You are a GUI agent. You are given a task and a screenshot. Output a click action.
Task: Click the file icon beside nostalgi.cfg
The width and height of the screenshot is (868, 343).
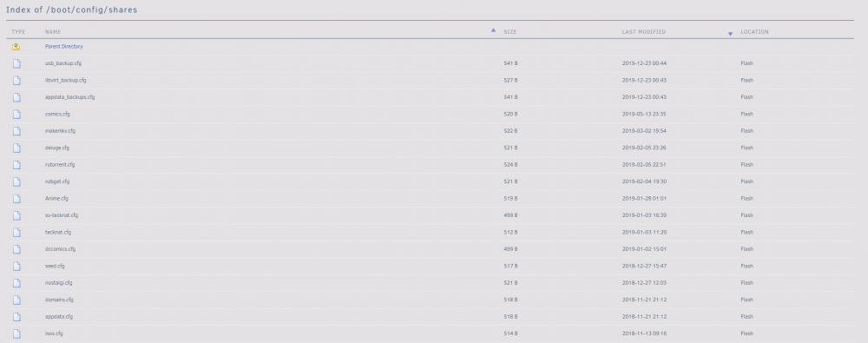pyautogui.click(x=16, y=283)
